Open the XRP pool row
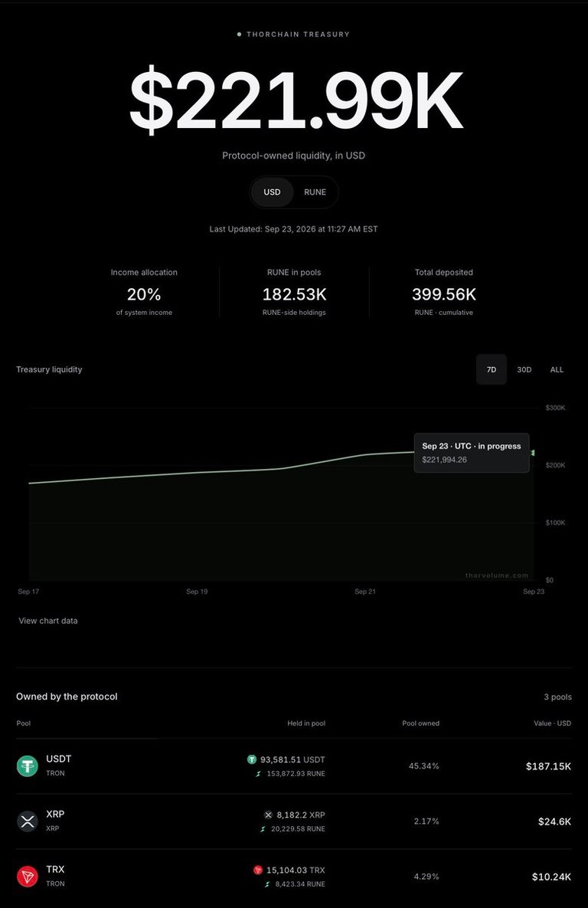 (x=294, y=821)
